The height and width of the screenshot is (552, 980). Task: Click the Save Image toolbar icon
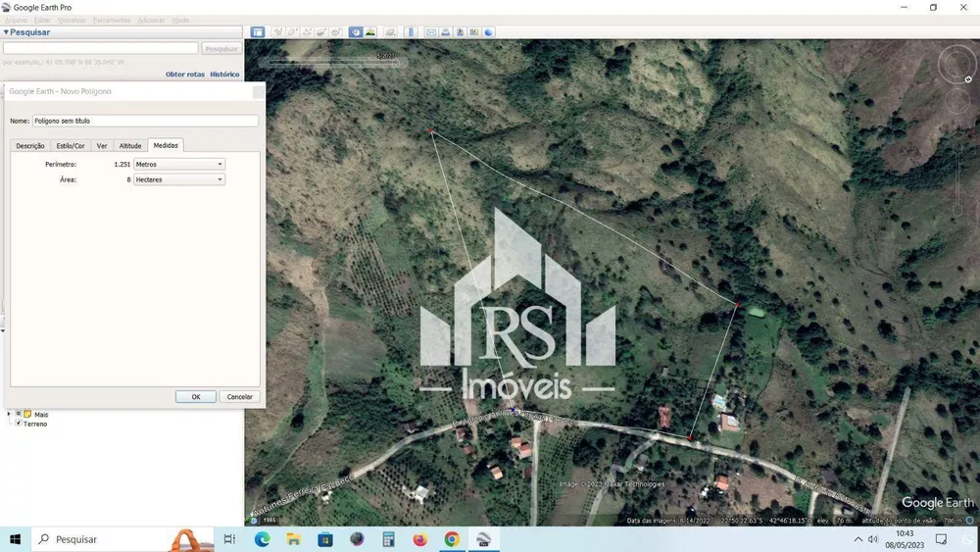(460, 32)
